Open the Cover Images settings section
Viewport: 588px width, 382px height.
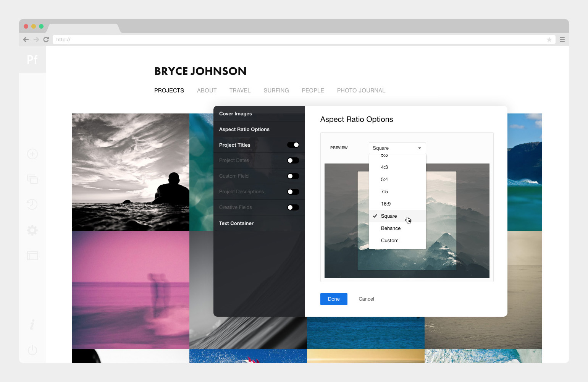(x=235, y=113)
